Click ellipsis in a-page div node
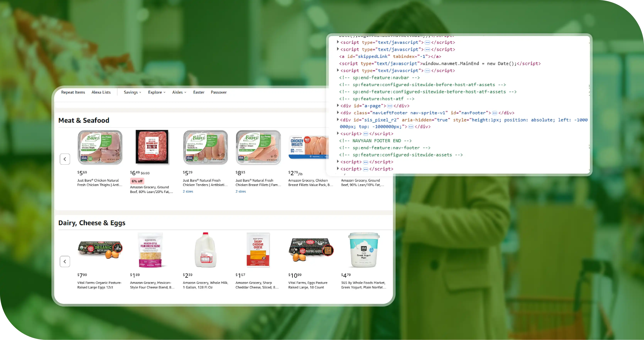The image size is (644, 340). (389, 106)
